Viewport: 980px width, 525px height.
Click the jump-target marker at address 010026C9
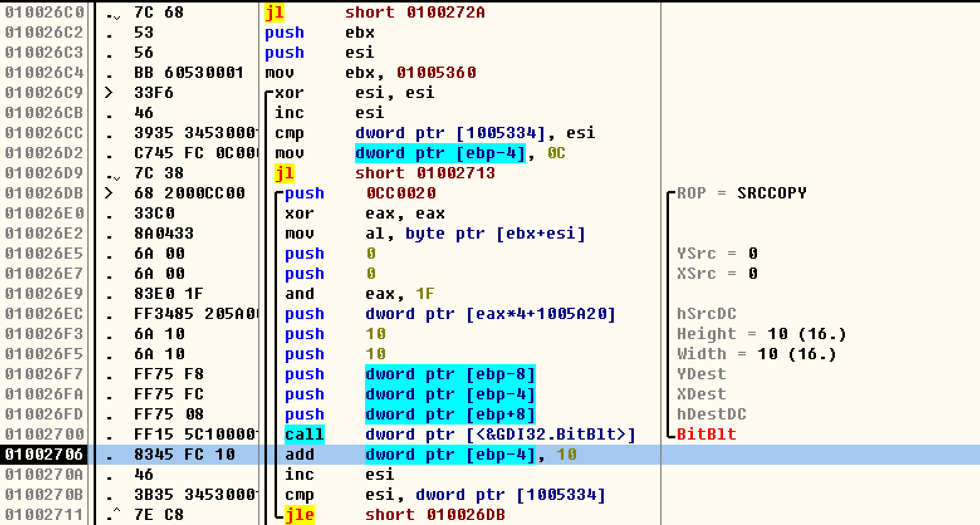pos(109,93)
